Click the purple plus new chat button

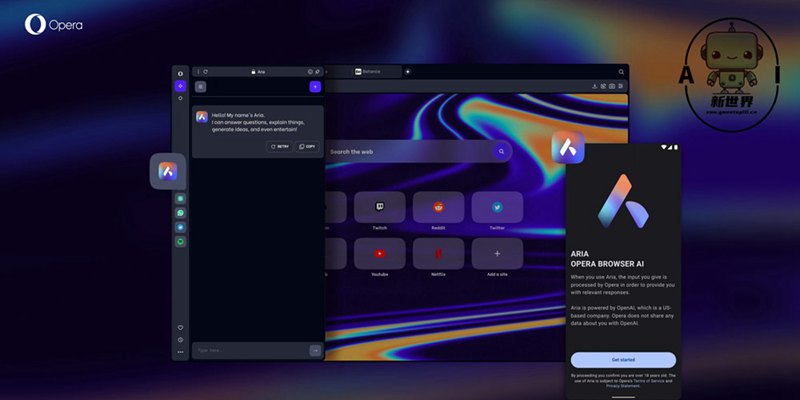315,87
